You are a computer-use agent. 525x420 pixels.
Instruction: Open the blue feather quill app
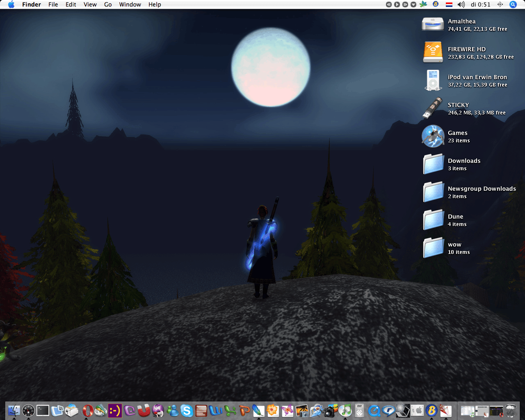coord(258,410)
